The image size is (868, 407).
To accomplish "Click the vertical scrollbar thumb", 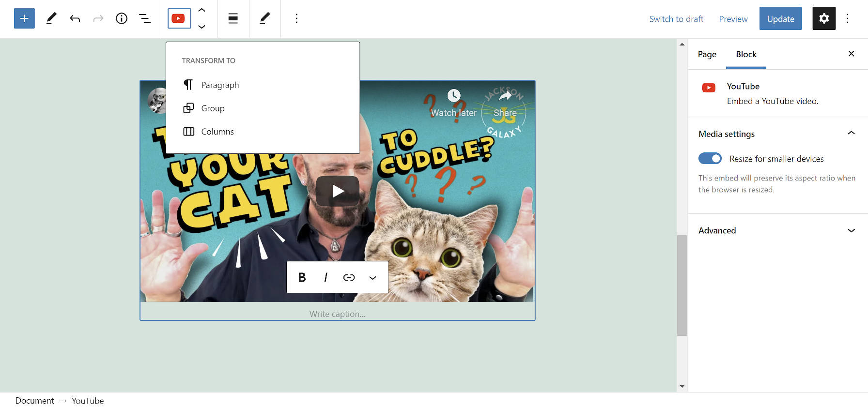I will click(x=682, y=285).
